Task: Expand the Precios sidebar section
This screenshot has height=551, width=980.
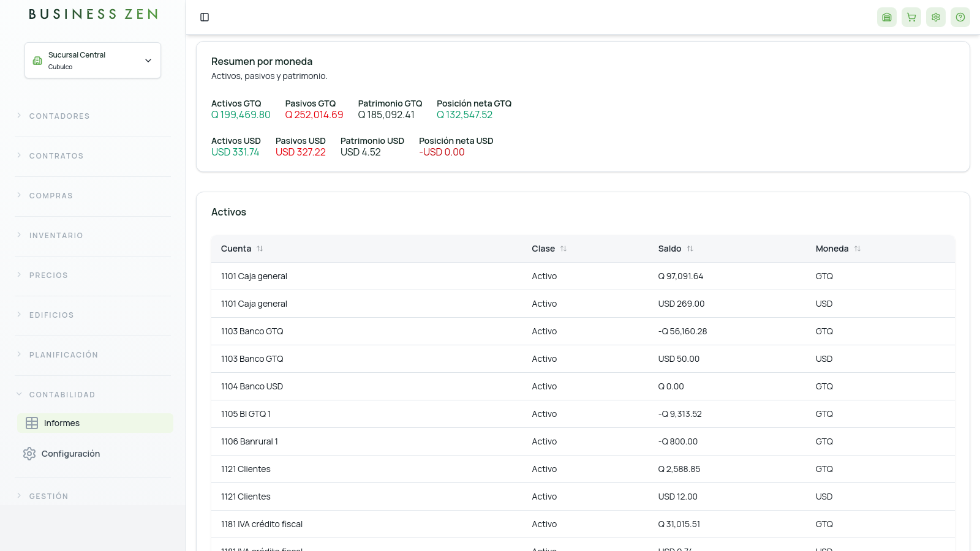Action: [x=92, y=275]
